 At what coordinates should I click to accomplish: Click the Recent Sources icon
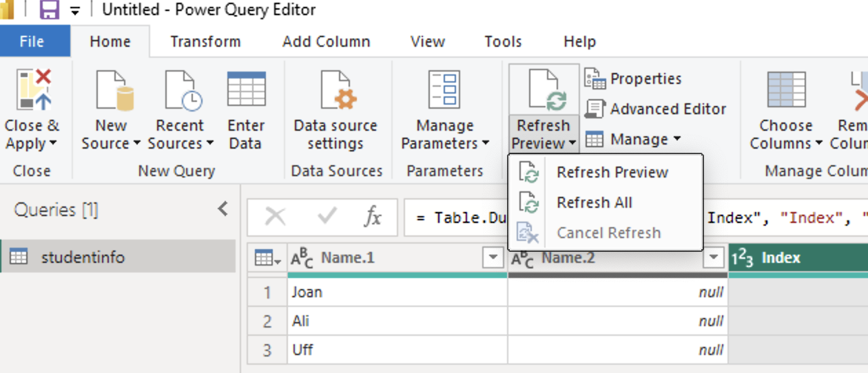point(182,89)
